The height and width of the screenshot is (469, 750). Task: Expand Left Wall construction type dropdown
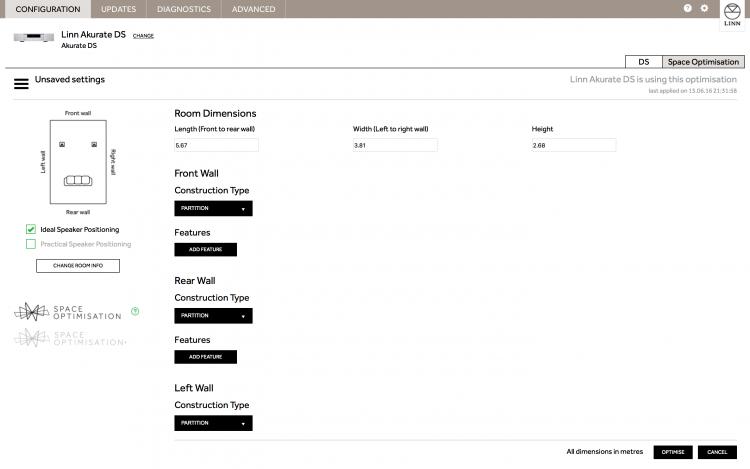click(x=213, y=423)
